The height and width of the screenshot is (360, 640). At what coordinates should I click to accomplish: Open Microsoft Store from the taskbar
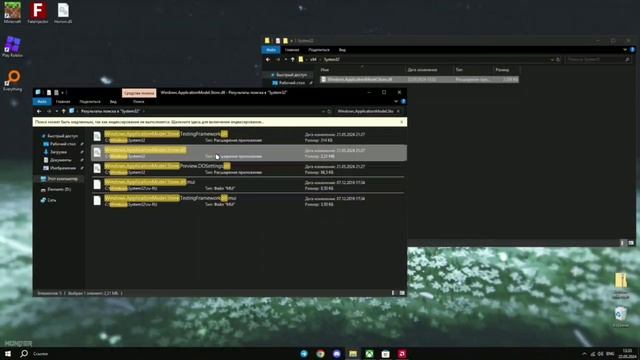386,354
